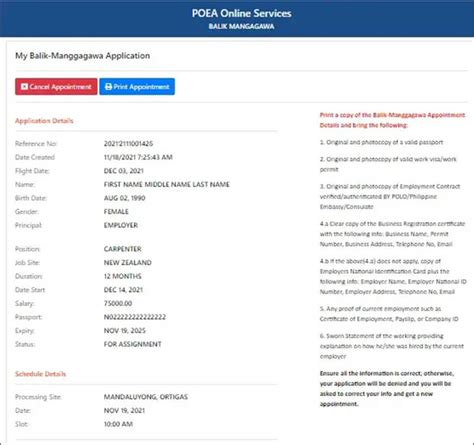Select date start DEC 14, 2021

pos(123,290)
